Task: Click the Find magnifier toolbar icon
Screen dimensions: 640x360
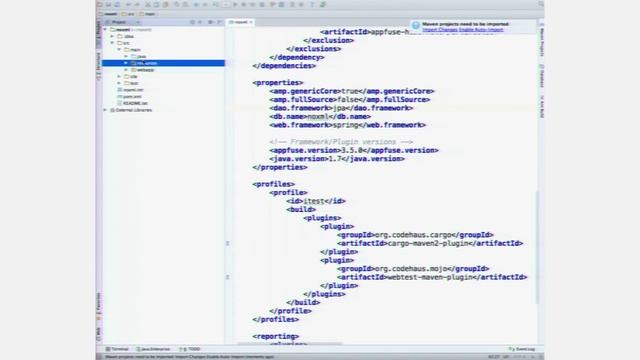Action: [176, 4]
